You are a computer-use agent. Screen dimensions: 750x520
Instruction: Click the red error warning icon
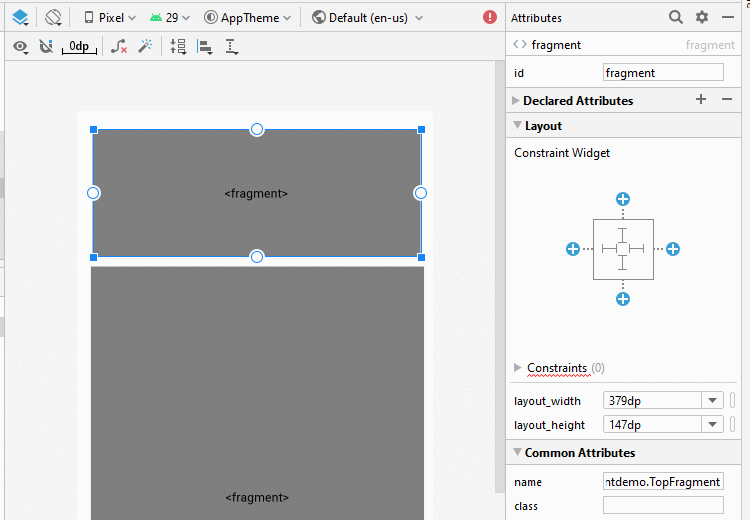coord(490,17)
